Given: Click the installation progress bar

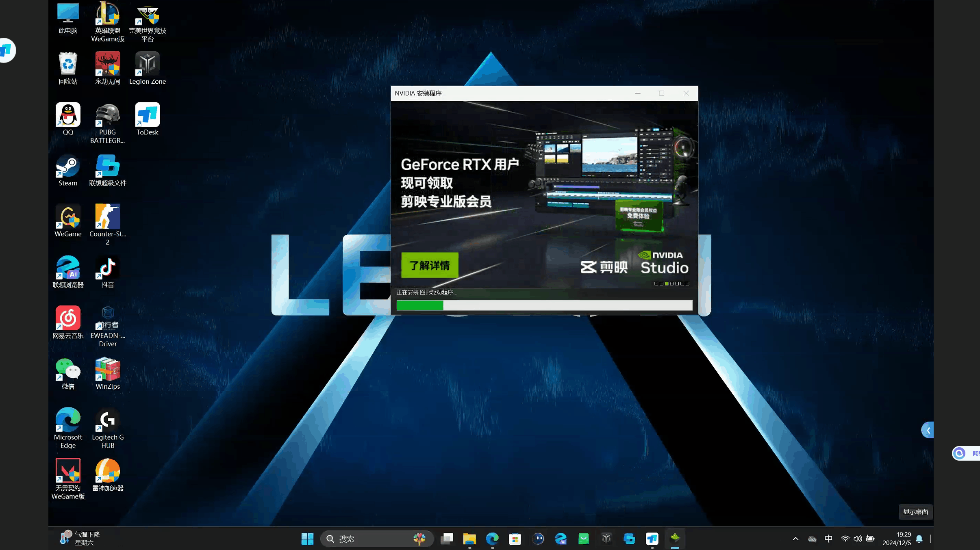Looking at the screenshot, I should [x=544, y=305].
